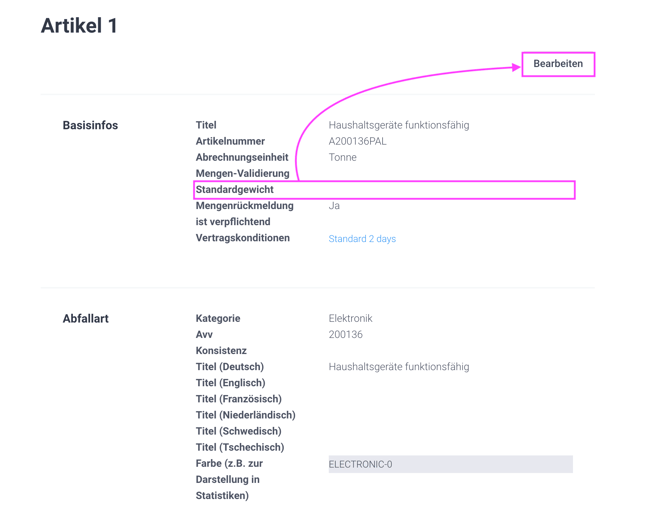
Task: Click the Konsistenz label
Action: 221,351
